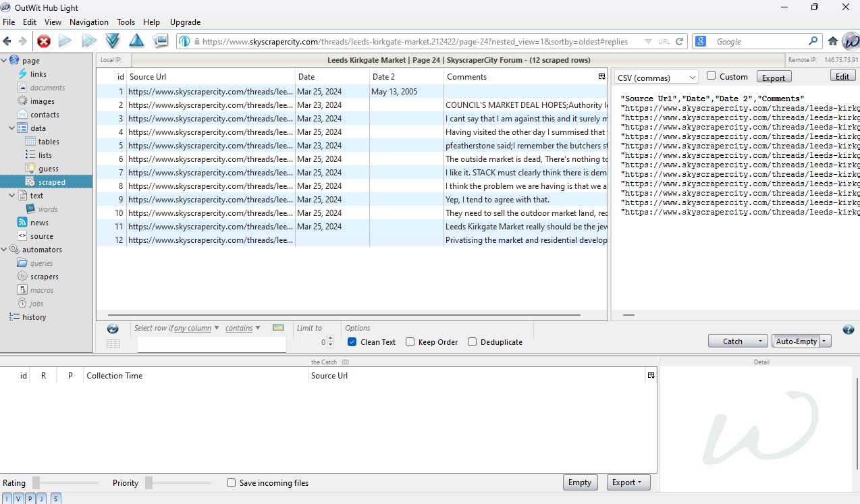Open the Catch button dropdown arrow

point(761,341)
